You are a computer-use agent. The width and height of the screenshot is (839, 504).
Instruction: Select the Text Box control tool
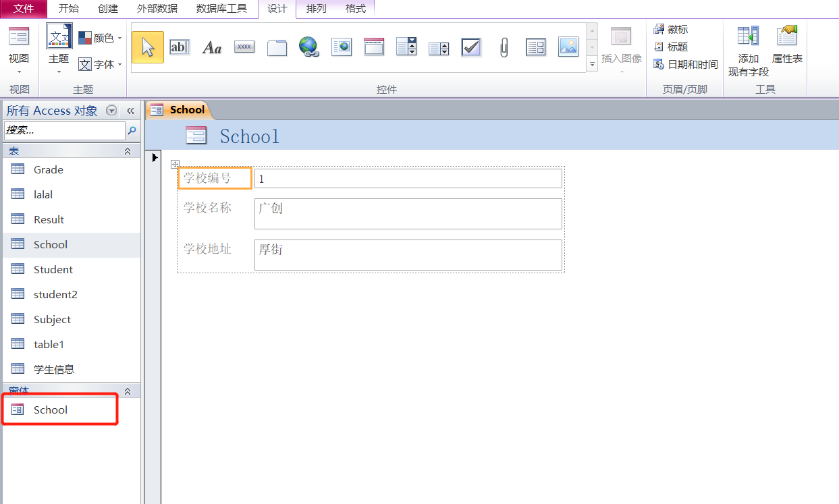(180, 47)
